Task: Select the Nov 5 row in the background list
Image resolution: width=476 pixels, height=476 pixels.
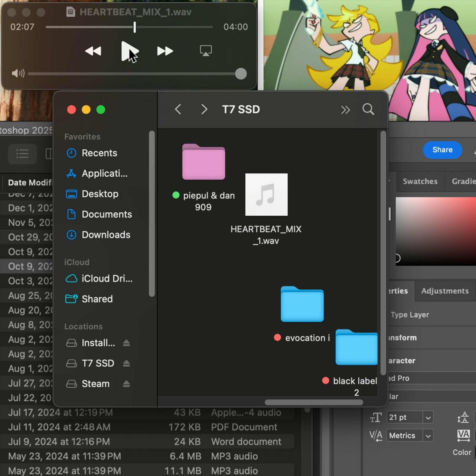Action: (26, 223)
